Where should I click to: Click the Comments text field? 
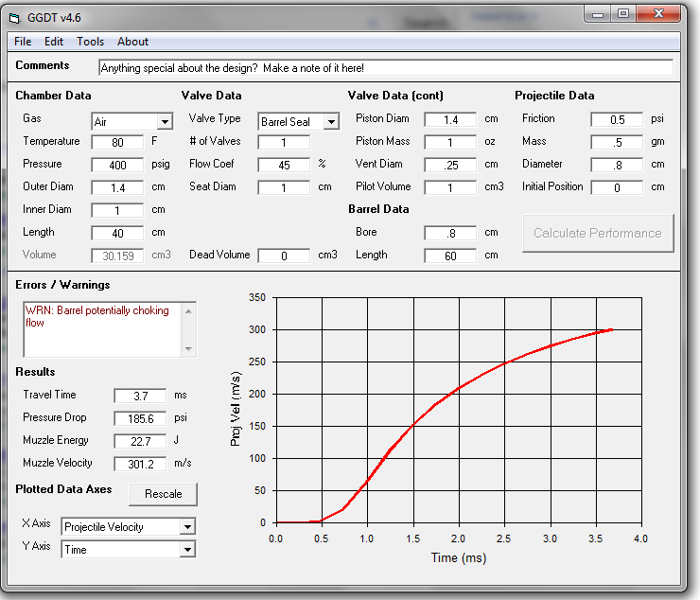tap(386, 68)
